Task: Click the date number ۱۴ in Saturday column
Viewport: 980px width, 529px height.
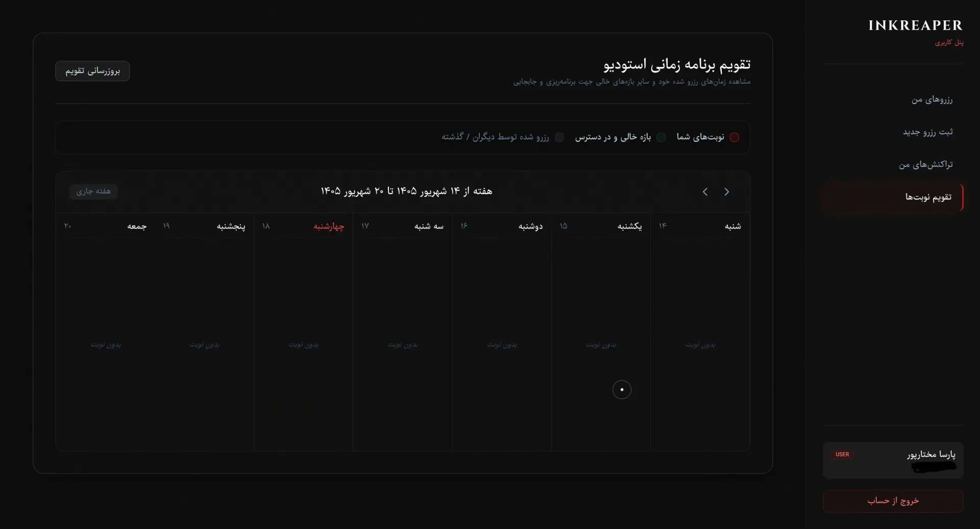Action: (663, 225)
